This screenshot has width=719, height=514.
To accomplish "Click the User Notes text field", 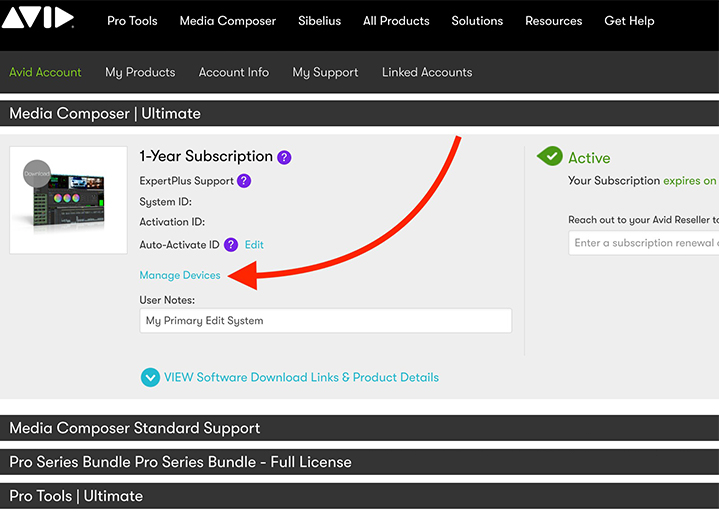I will point(326,321).
